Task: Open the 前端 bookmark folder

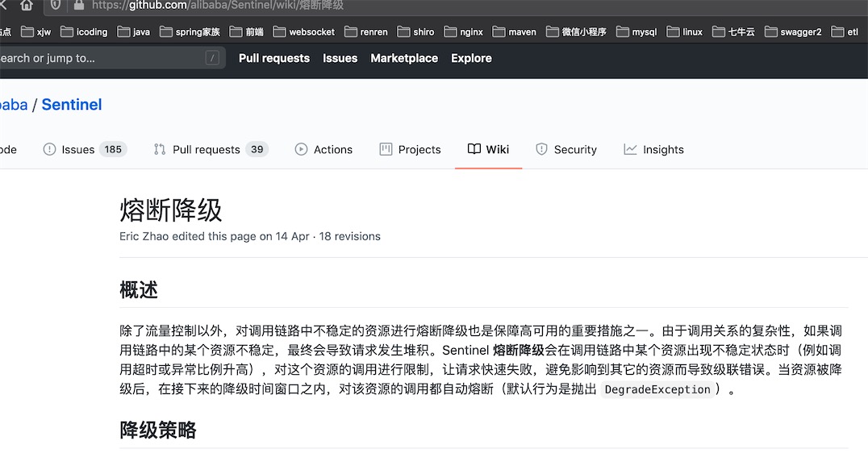Action: pos(246,31)
